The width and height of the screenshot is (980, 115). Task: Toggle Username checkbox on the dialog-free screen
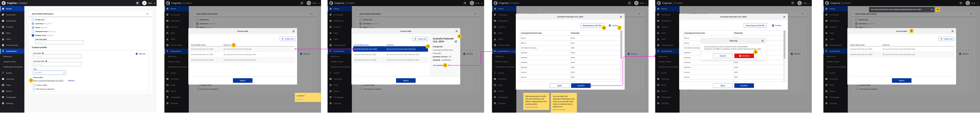click(x=33, y=24)
